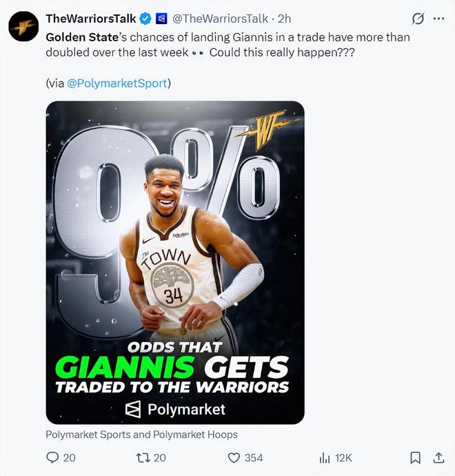Share the post via share icon
Viewport: 455px width, 476px height.
coord(438,457)
